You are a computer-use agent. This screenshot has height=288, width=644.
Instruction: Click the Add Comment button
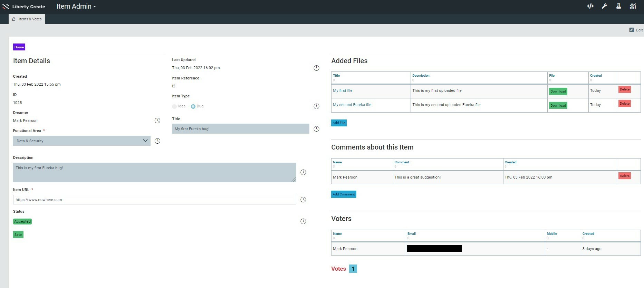click(x=344, y=194)
